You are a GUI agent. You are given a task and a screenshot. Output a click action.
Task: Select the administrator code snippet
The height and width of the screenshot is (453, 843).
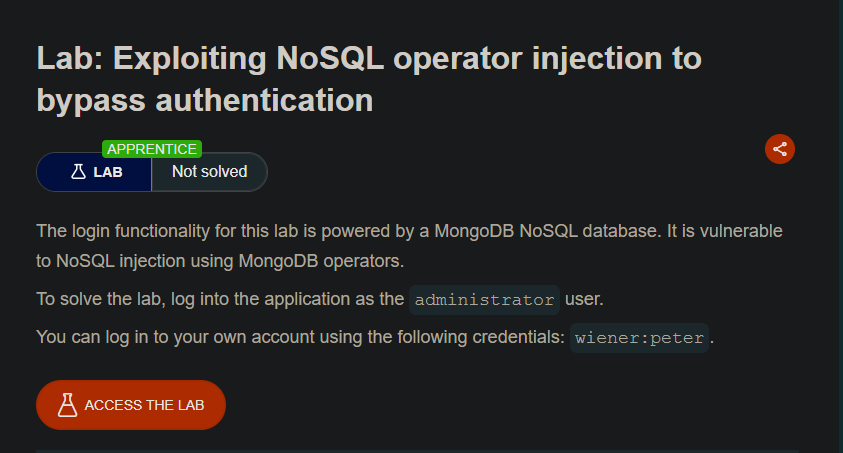coord(484,300)
